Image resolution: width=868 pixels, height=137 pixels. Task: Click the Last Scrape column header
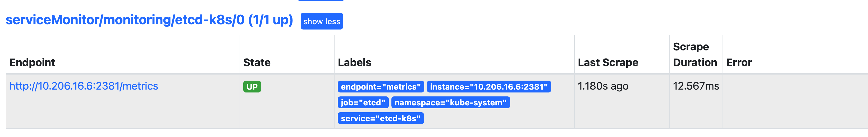pos(608,62)
